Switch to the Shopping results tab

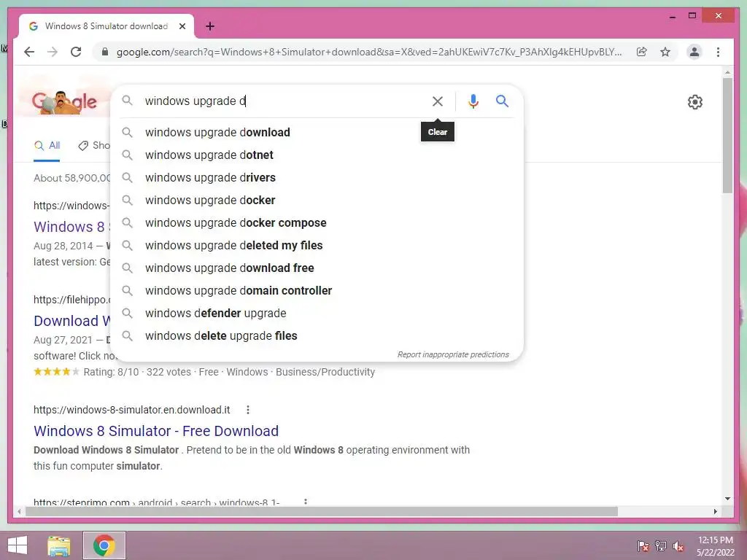pyautogui.click(x=94, y=146)
